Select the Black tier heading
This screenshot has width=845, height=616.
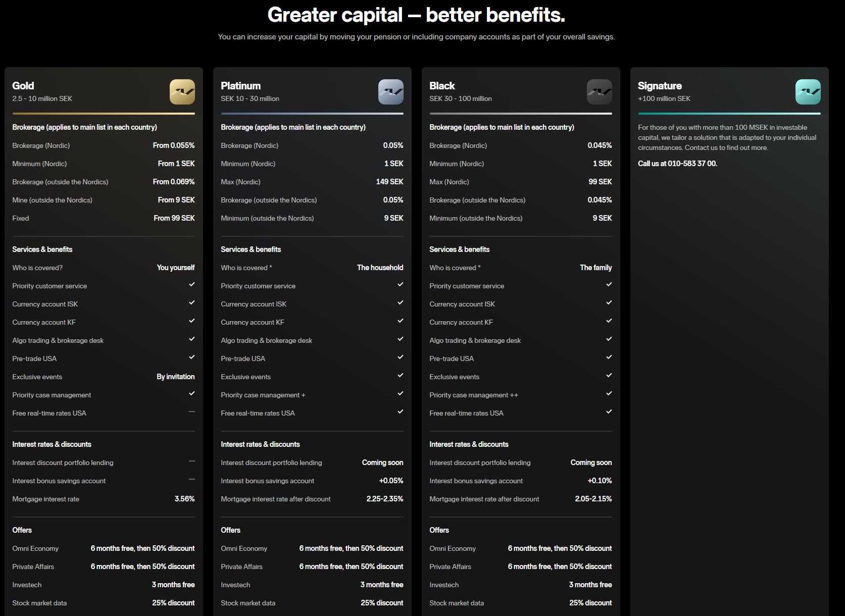[x=442, y=86]
